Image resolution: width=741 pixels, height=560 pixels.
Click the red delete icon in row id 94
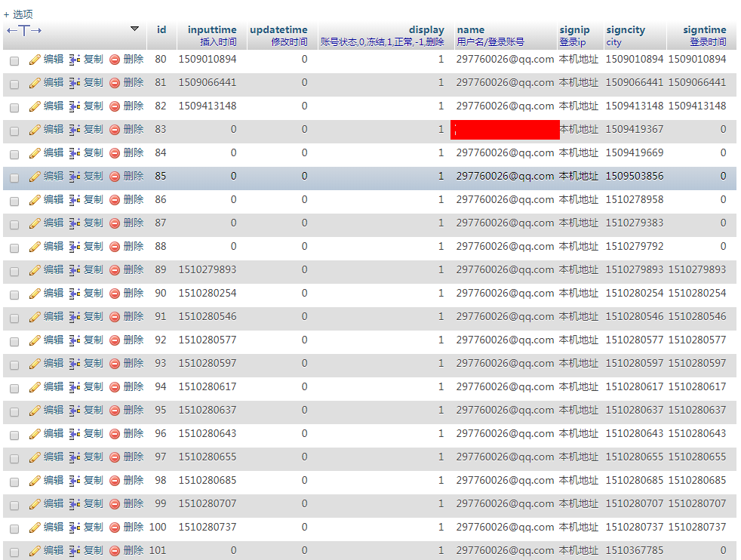click(x=115, y=387)
